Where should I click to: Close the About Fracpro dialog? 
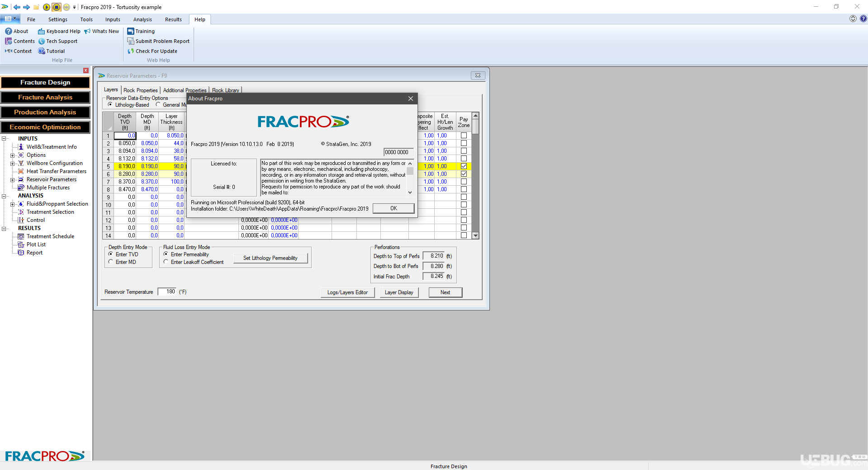tap(410, 99)
